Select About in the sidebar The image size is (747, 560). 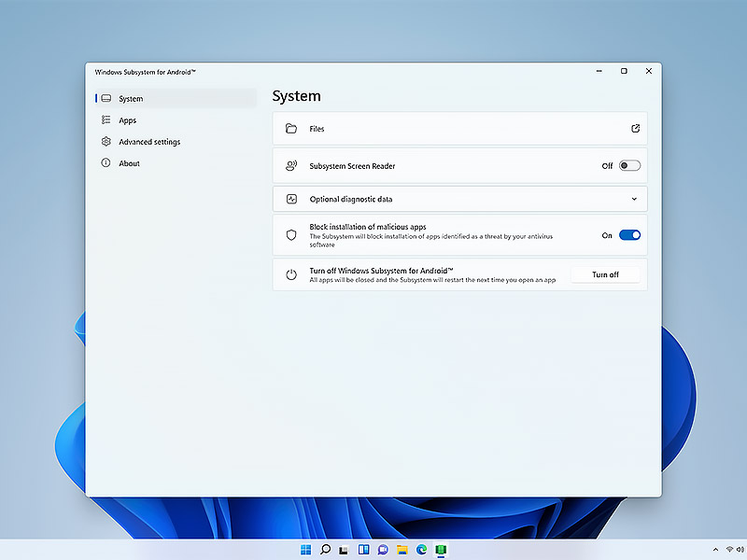point(176,162)
